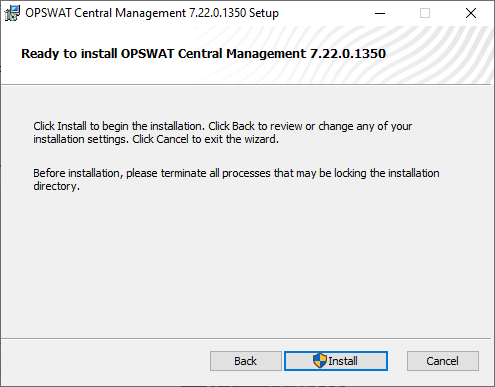Image resolution: width=495 pixels, height=387 pixels.
Task: Click the greyed-out maximize window icon
Action: coord(425,13)
